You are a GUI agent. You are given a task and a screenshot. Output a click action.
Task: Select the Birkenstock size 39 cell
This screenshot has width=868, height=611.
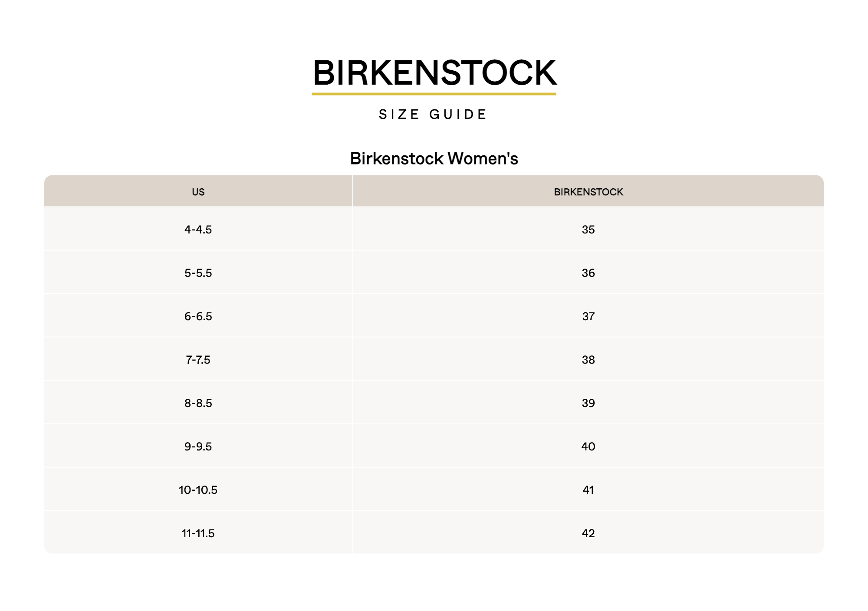[589, 402]
